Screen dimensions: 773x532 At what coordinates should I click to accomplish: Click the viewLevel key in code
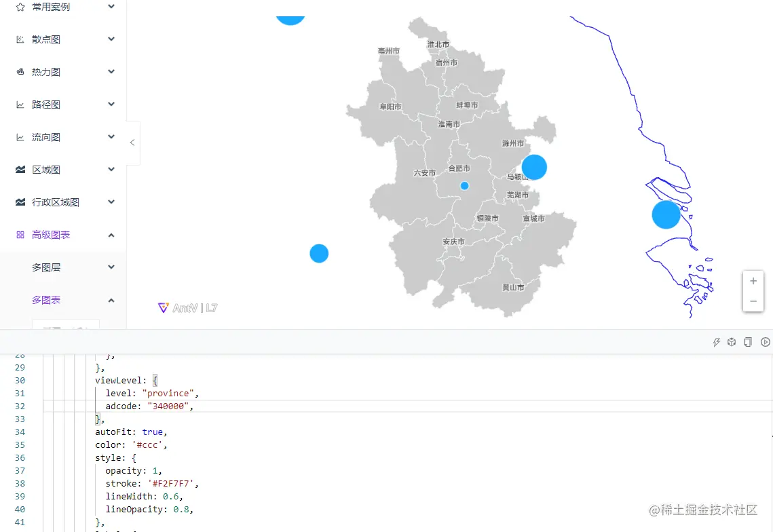[118, 381]
